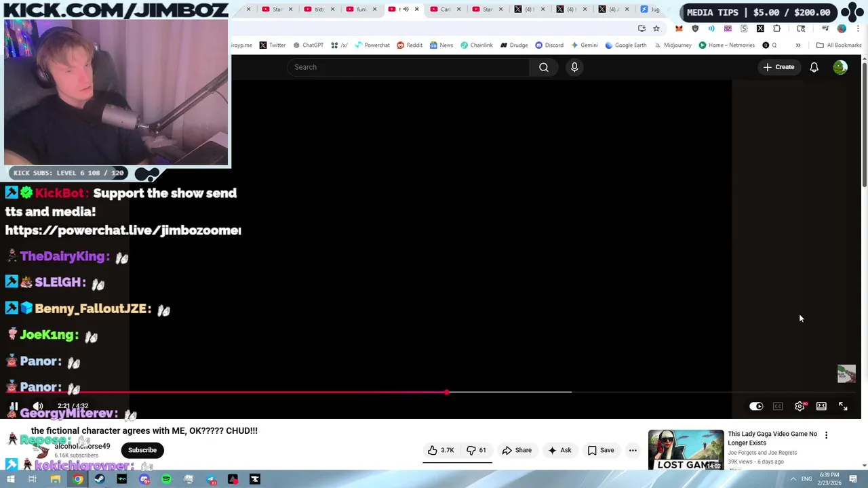The height and width of the screenshot is (488, 868).
Task: Start voice search with microphone icon
Action: [574, 67]
